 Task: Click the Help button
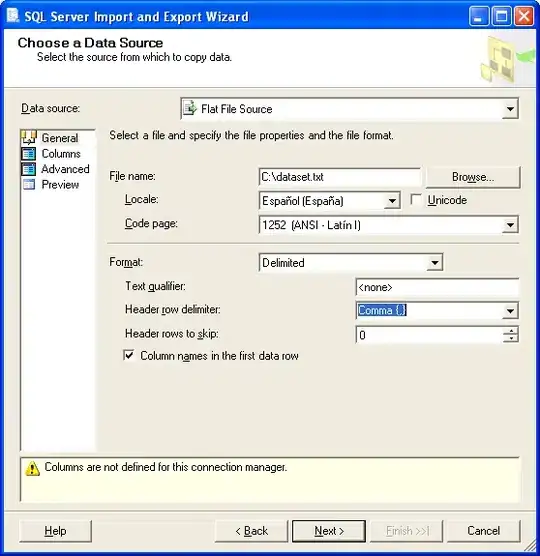pyautogui.click(x=55, y=531)
